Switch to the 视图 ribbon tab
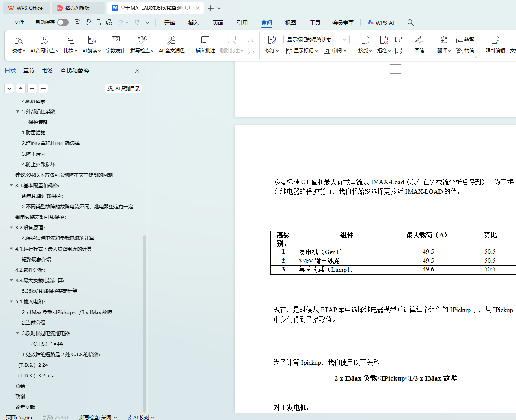 point(290,23)
